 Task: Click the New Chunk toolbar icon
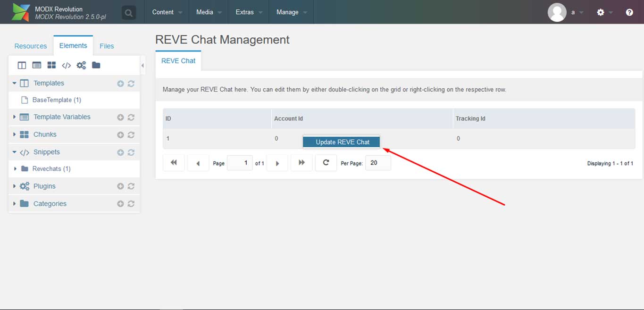point(51,65)
